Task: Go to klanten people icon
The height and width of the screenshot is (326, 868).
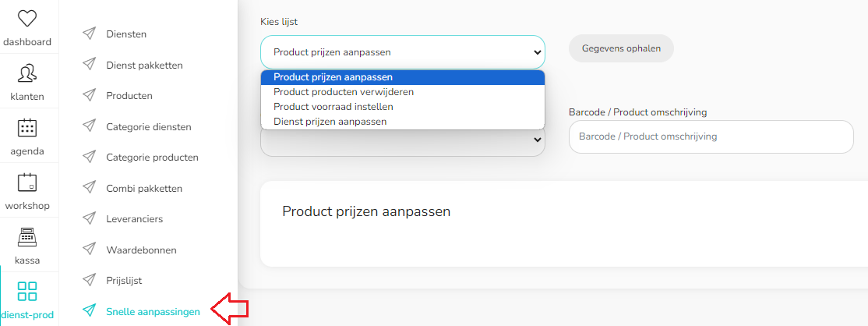Action: click(x=27, y=73)
